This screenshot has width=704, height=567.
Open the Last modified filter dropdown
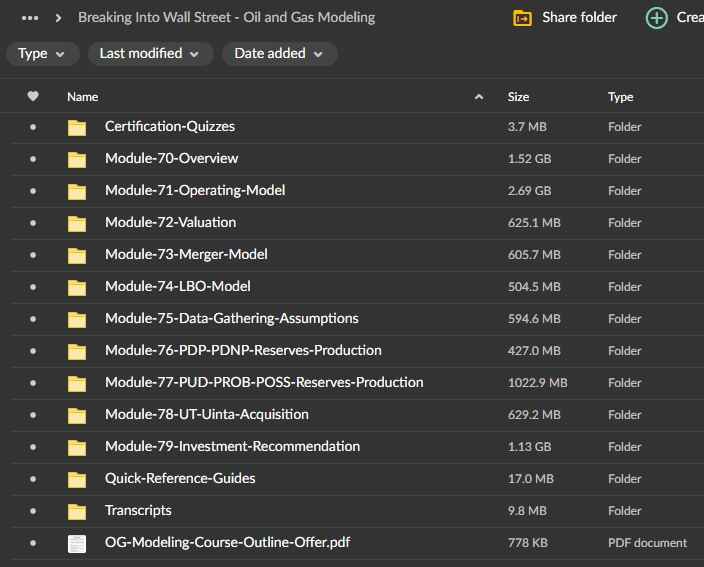(x=150, y=54)
